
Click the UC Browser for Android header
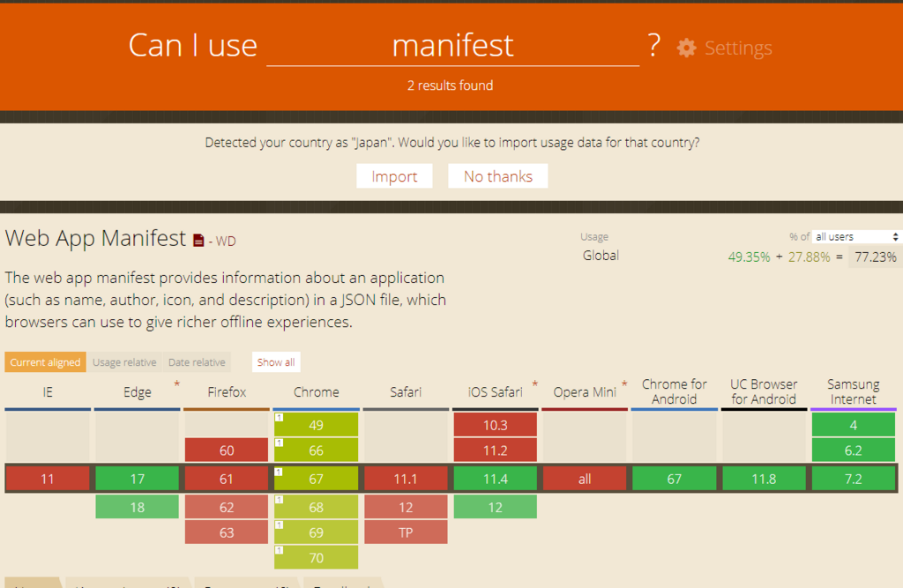click(764, 391)
